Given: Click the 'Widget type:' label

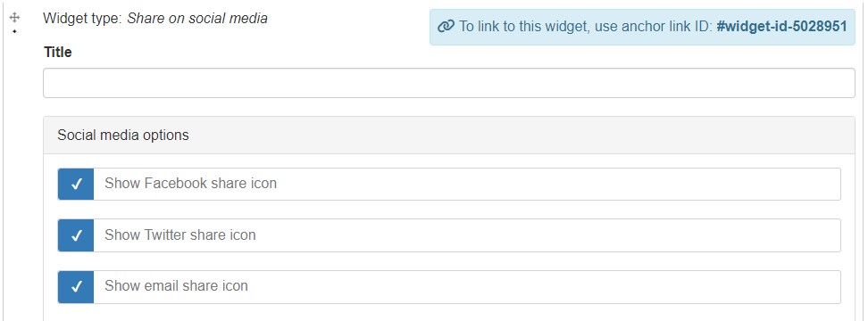Looking at the screenshot, I should (83, 18).
